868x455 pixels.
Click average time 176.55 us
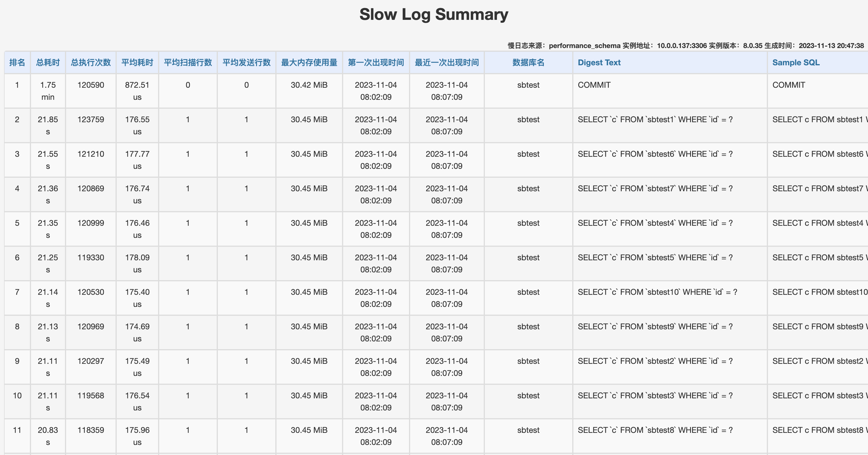137,125
